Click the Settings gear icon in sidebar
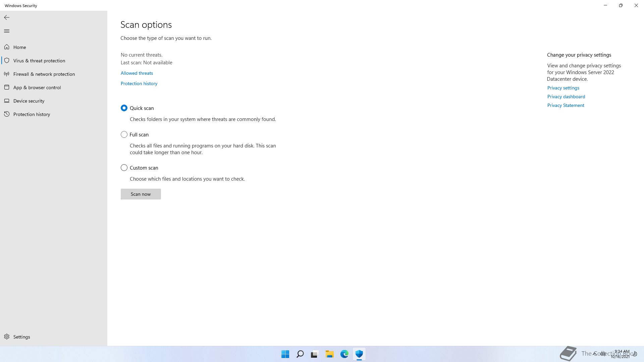Image resolution: width=644 pixels, height=362 pixels. 7,337
